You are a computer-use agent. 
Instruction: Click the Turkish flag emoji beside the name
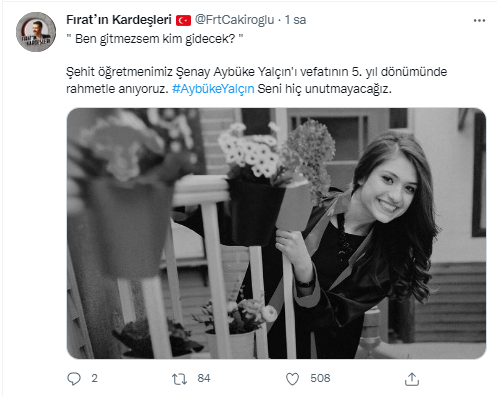click(183, 20)
